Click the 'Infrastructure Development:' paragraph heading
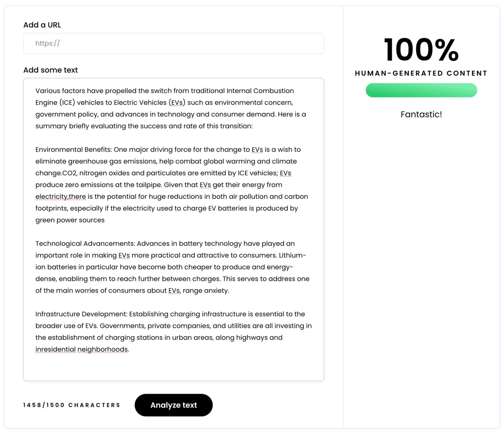504x433 pixels. [x=81, y=314]
